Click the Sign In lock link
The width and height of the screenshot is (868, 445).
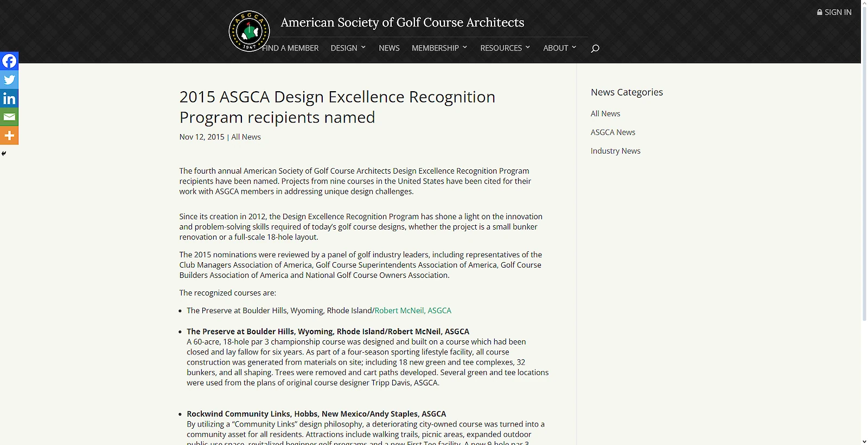834,12
